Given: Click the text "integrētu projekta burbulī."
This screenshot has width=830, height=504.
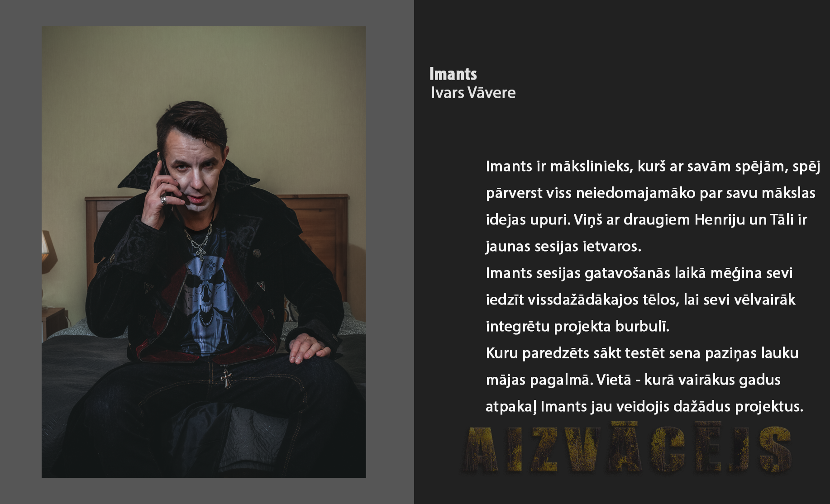Looking at the screenshot, I should 577,326.
